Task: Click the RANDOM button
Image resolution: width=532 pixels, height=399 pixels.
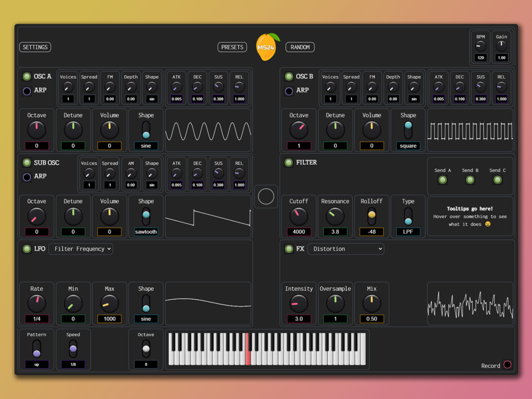Action: coord(300,47)
